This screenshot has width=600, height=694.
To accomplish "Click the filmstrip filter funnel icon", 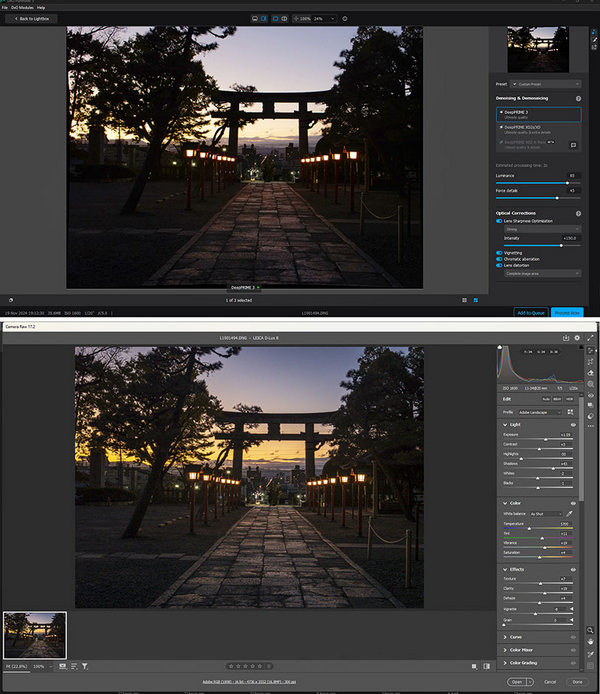I will tap(84, 665).
